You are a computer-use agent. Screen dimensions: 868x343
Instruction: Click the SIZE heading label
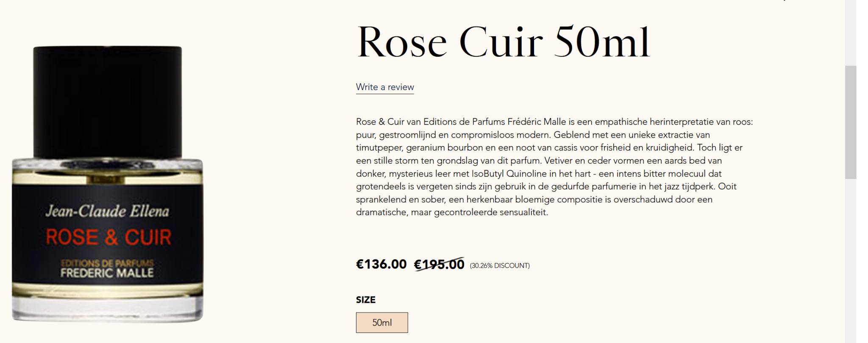366,300
